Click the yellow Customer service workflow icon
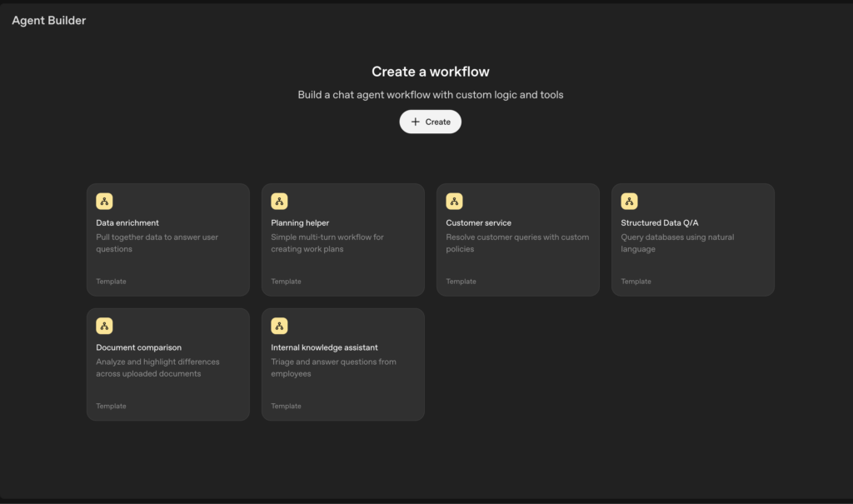The height and width of the screenshot is (504, 853). coord(454,201)
